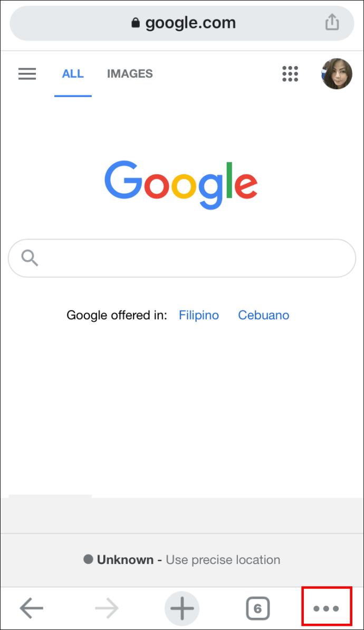Viewport: 364px width, 630px height.
Task: Switch to the IMAGES tab
Action: pos(130,74)
